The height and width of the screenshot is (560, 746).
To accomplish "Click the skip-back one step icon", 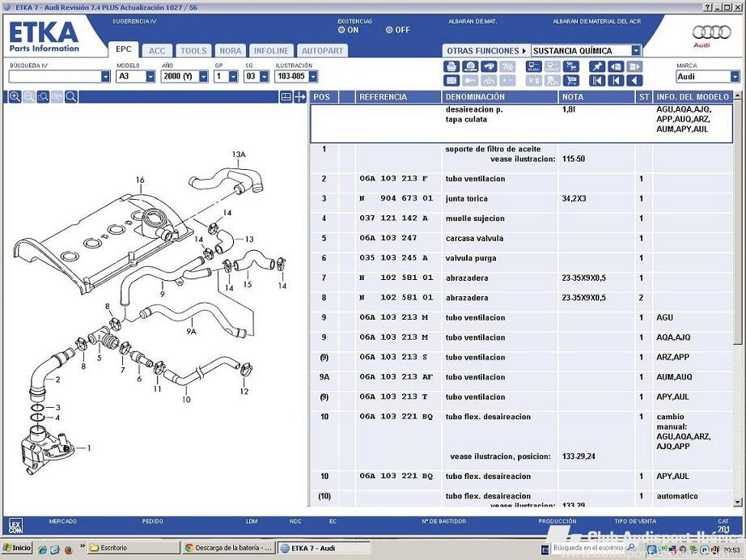I will [x=616, y=80].
